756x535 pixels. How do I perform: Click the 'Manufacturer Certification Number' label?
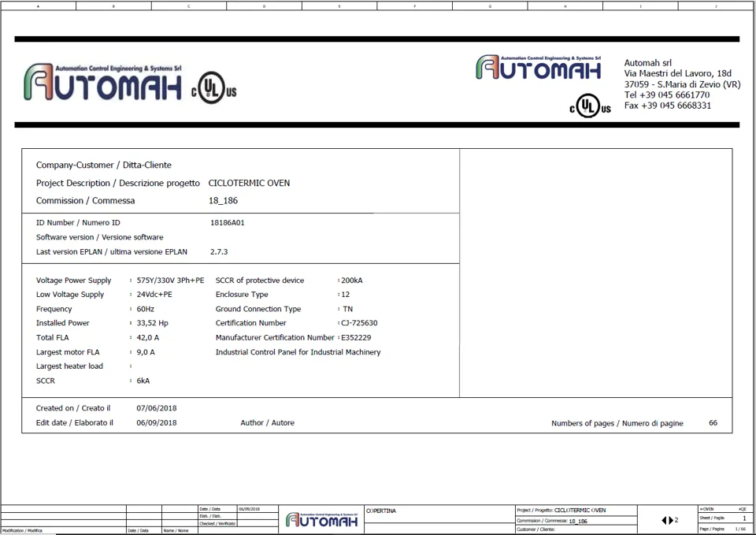coord(275,338)
